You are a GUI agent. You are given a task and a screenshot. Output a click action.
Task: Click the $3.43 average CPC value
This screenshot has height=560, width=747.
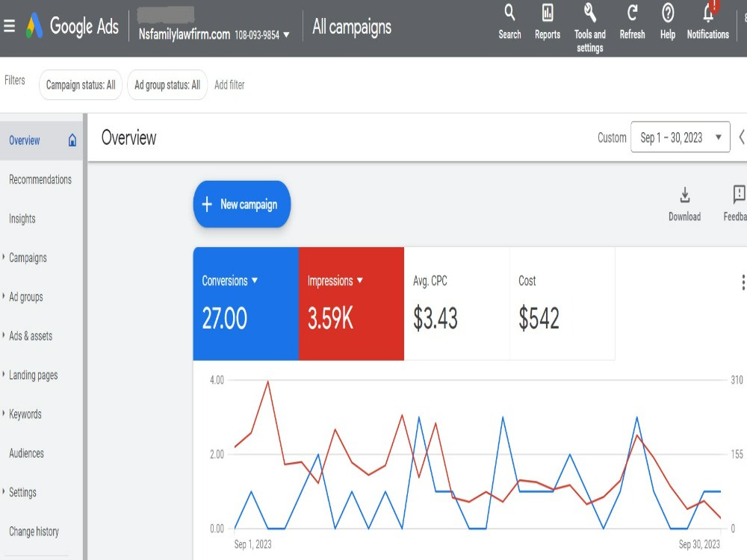[x=436, y=318]
